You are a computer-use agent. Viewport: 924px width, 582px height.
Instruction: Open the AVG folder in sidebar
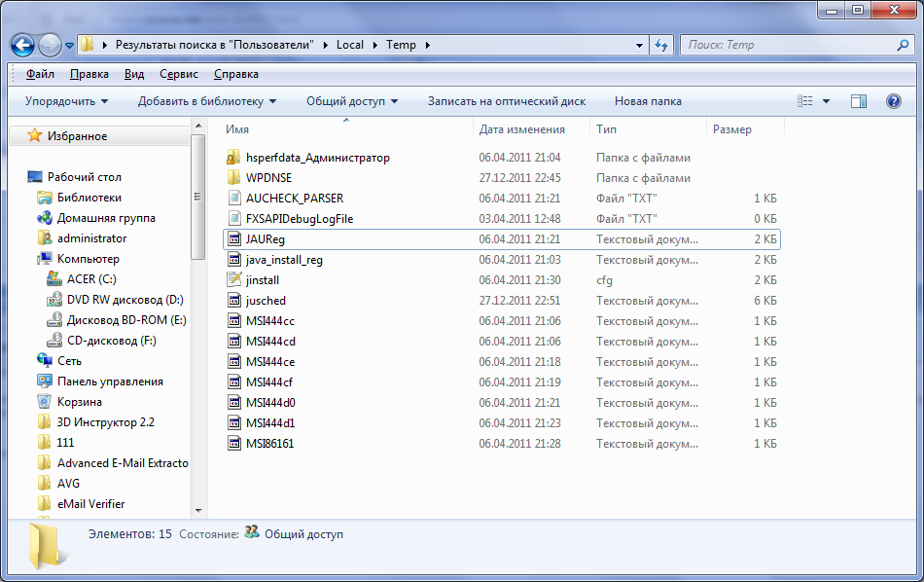(68, 484)
